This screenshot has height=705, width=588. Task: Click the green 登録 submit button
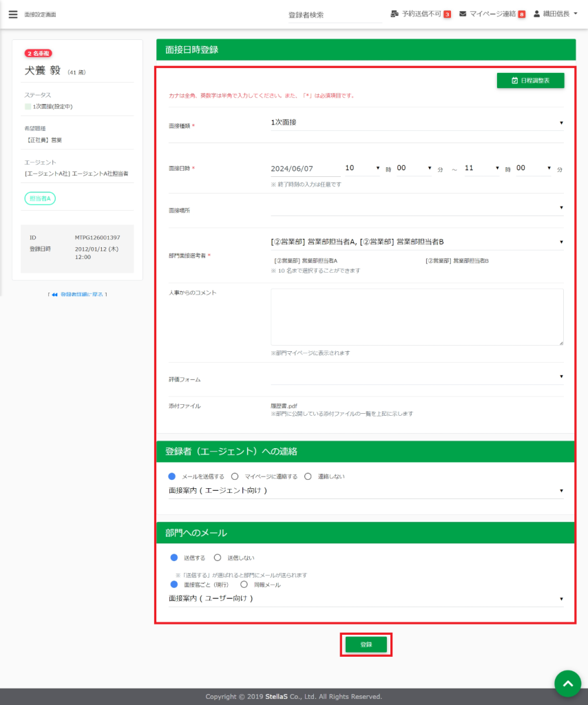[366, 644]
